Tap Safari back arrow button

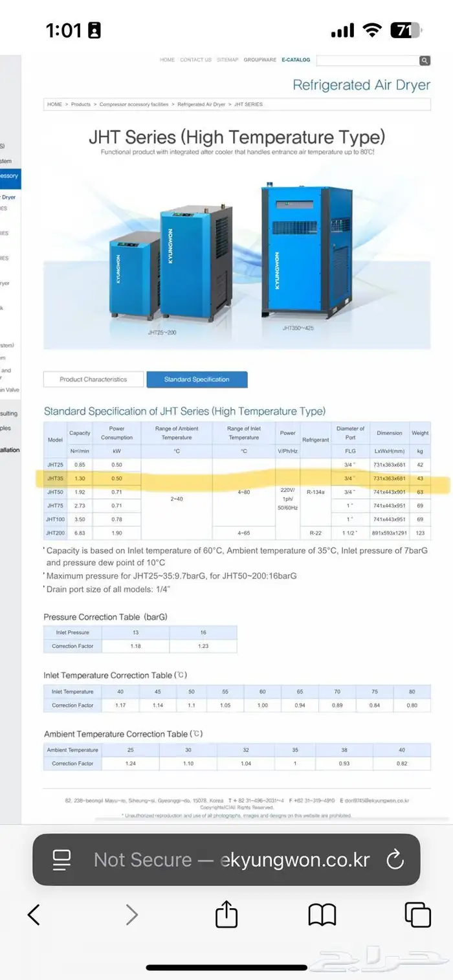pos(34,914)
